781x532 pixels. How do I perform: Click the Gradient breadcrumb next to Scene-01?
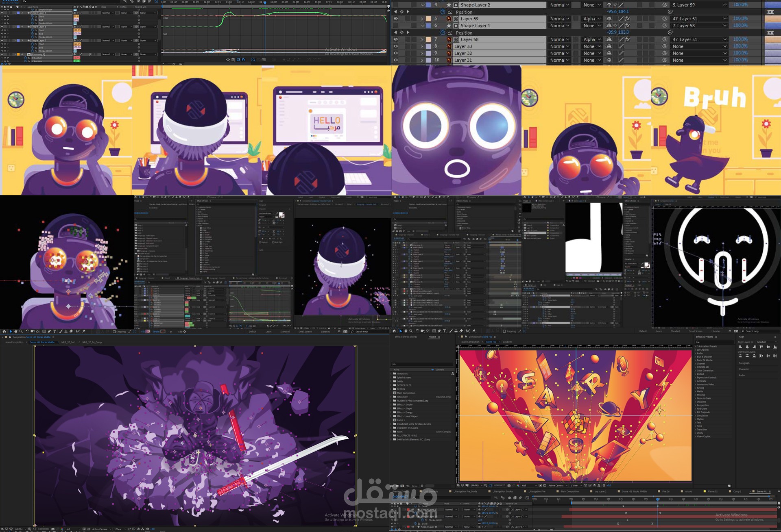(x=507, y=342)
